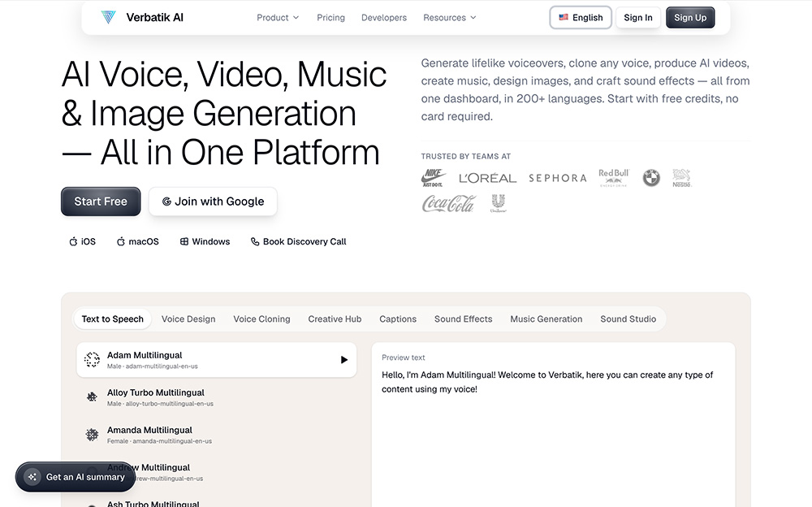
Task: Click the Sephora logo
Action: 558,178
